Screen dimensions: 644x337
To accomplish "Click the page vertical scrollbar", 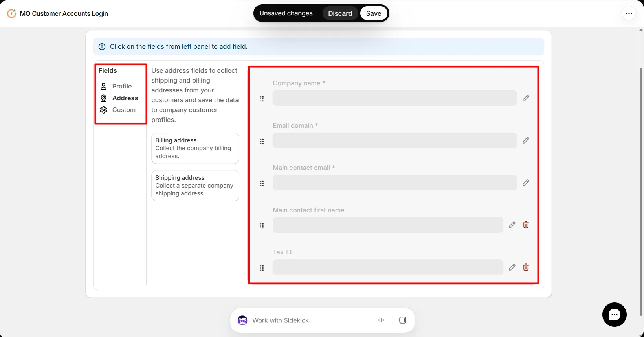I will (641, 191).
